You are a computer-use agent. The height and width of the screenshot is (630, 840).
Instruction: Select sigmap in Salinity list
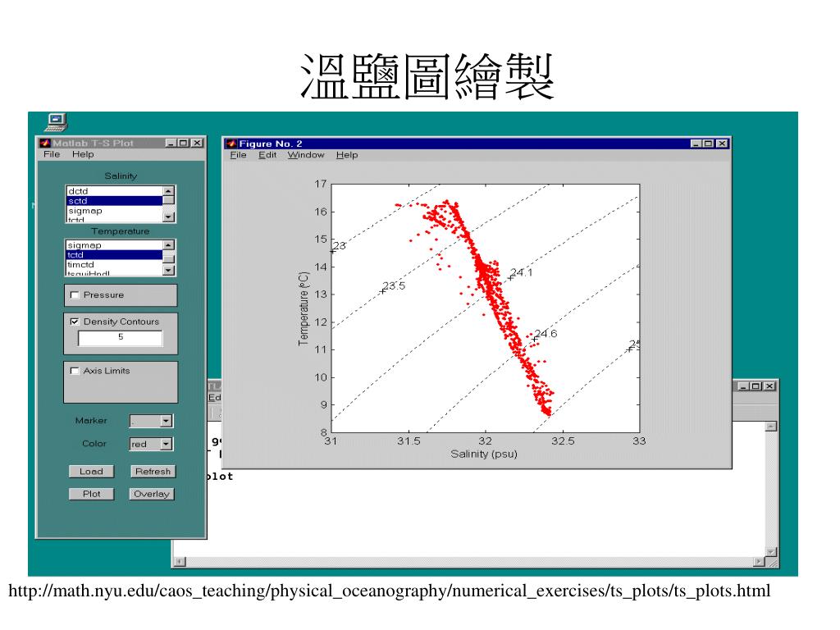tap(114, 211)
